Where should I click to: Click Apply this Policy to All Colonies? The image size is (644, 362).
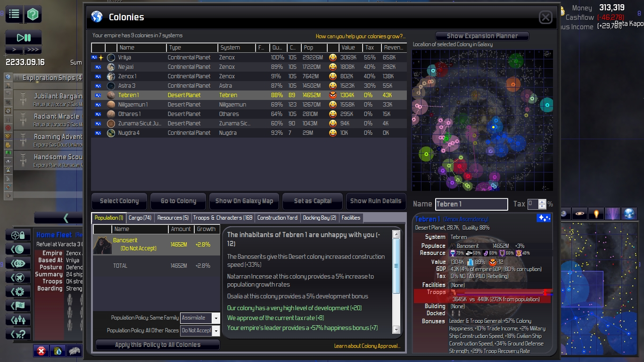click(157, 345)
